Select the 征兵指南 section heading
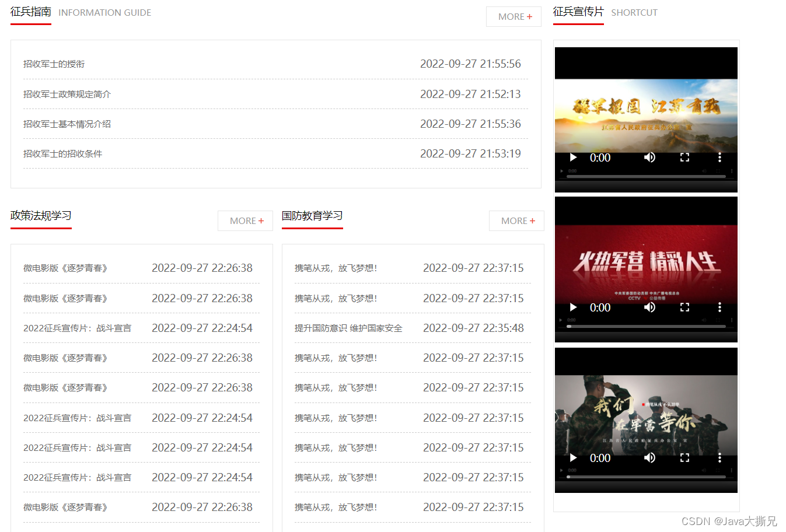Viewport: 786px width, 532px height. [31, 12]
